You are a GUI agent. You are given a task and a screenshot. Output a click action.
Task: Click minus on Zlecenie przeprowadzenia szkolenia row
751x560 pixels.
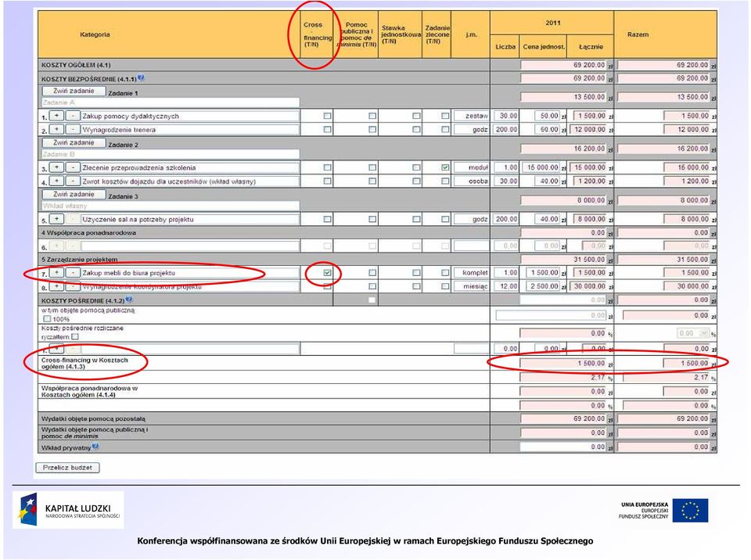pos(72,167)
